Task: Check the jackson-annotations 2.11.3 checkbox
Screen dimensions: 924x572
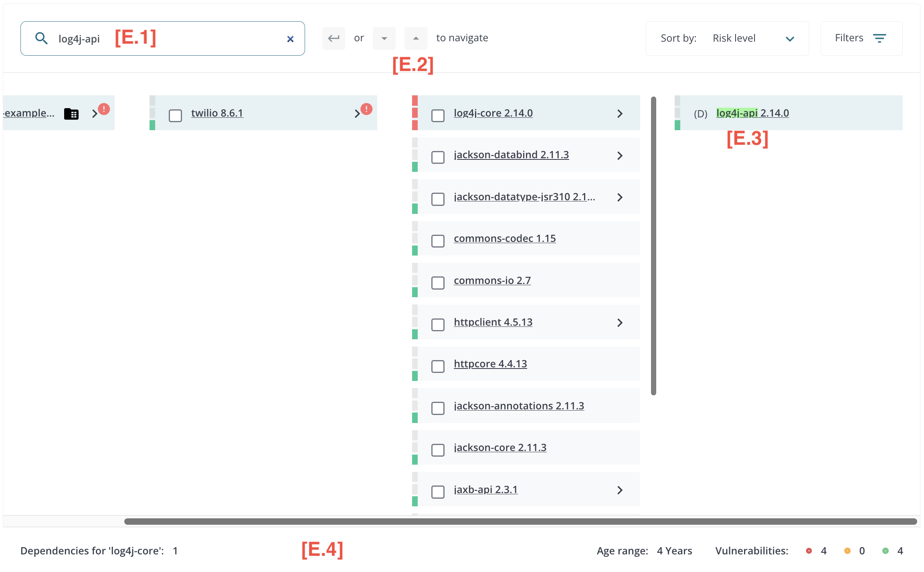Action: 438,408
